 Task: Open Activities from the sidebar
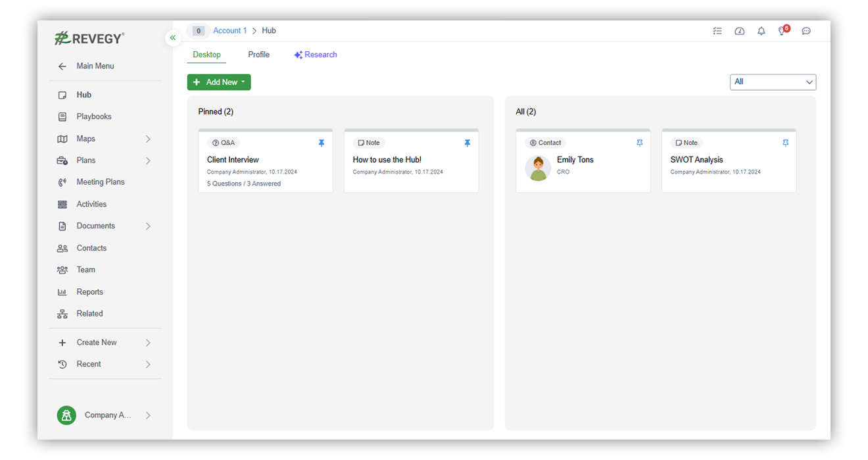91,205
